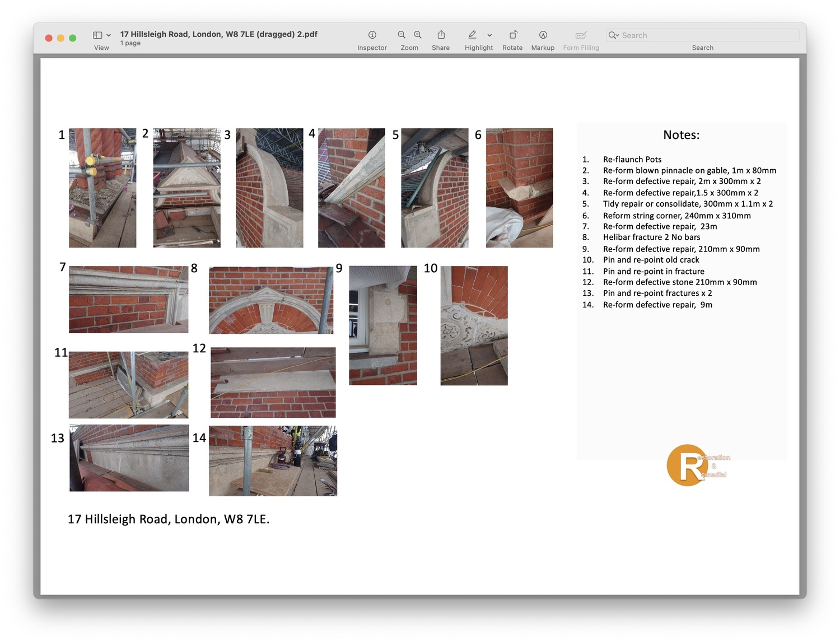Click photo 14 of scaffold walkway
This screenshot has height=643, width=840.
pos(273,460)
